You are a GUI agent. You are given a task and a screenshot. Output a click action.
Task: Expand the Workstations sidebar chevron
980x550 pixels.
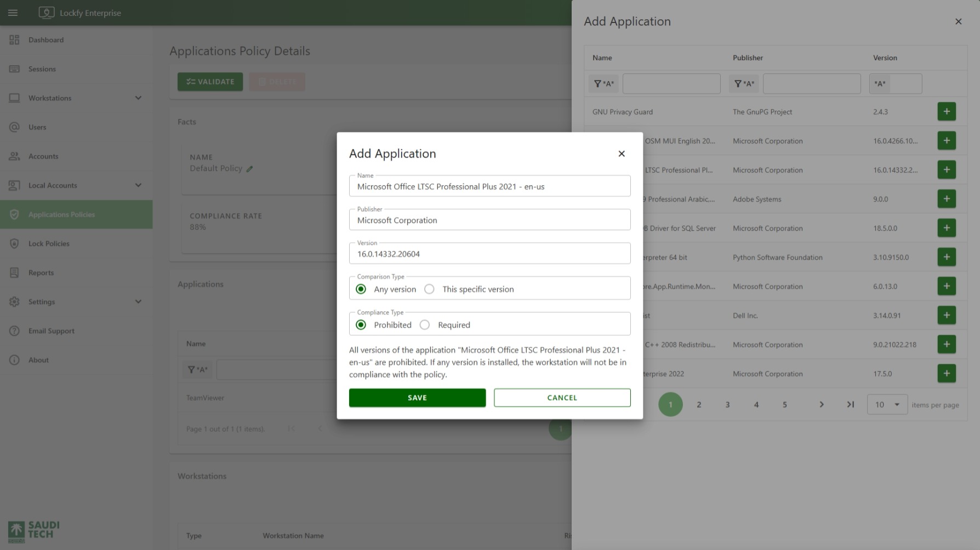tap(138, 98)
